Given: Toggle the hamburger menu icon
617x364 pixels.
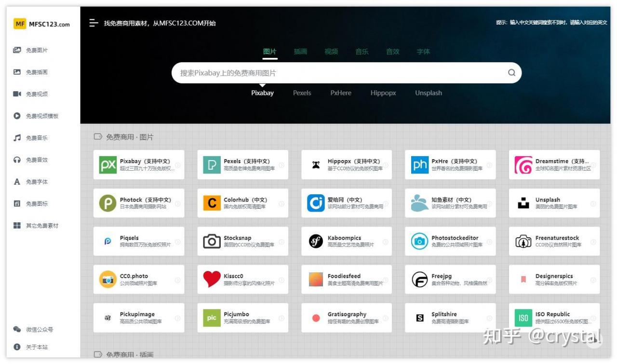Looking at the screenshot, I should [94, 23].
